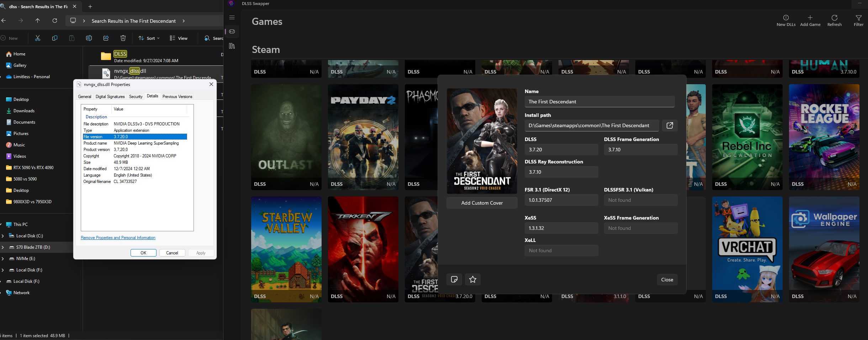The width and height of the screenshot is (868, 340).
Task: Switch to Digital Signatures tab
Action: click(110, 97)
